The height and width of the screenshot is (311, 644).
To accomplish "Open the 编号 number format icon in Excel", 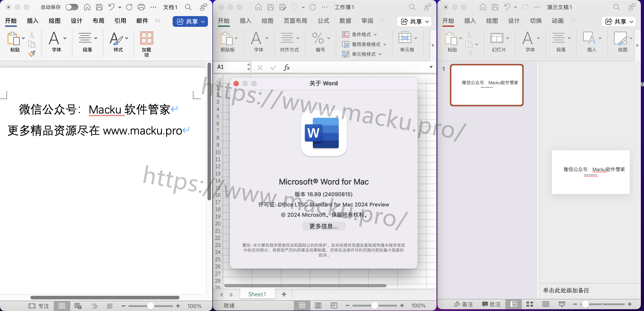I will [x=318, y=38].
